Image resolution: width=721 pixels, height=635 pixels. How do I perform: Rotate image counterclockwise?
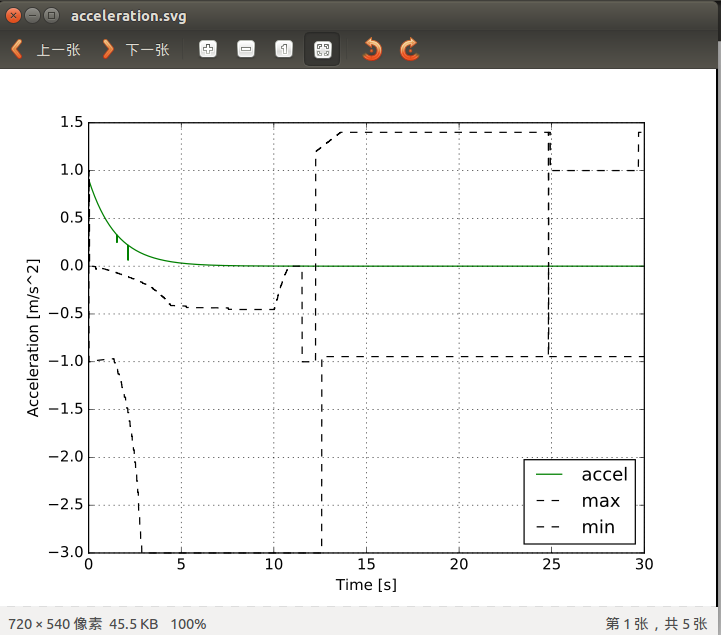pyautogui.click(x=372, y=49)
